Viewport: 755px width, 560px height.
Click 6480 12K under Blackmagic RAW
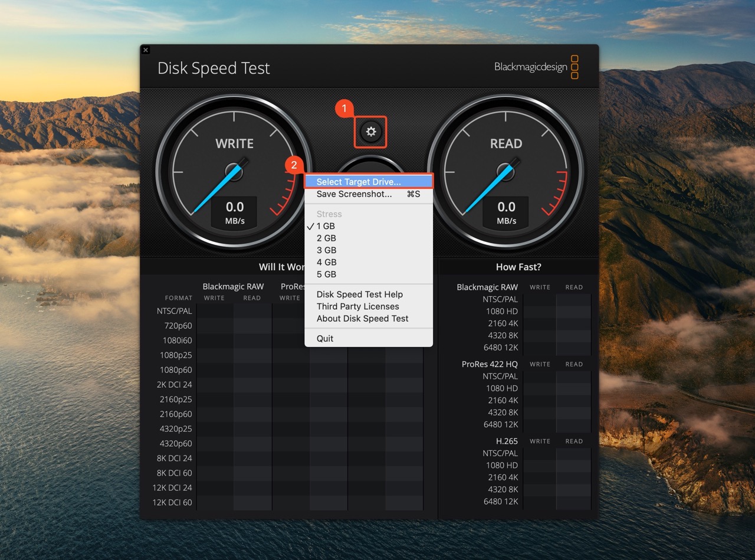point(501,348)
